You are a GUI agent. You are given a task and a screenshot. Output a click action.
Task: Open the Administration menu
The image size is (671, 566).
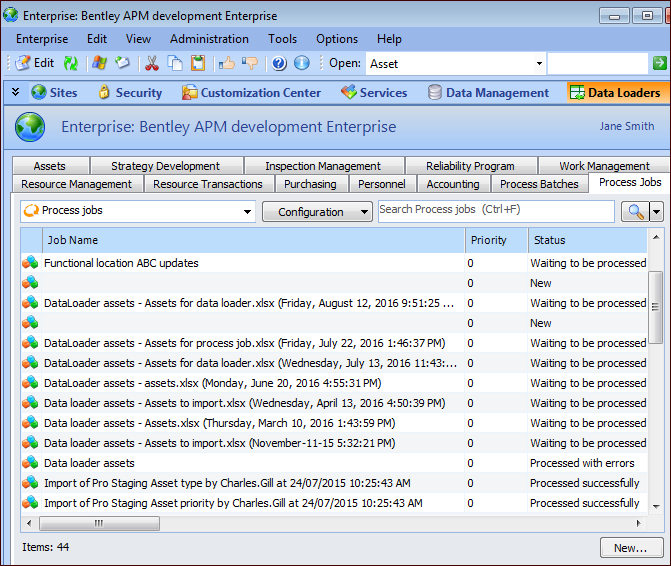pos(209,39)
